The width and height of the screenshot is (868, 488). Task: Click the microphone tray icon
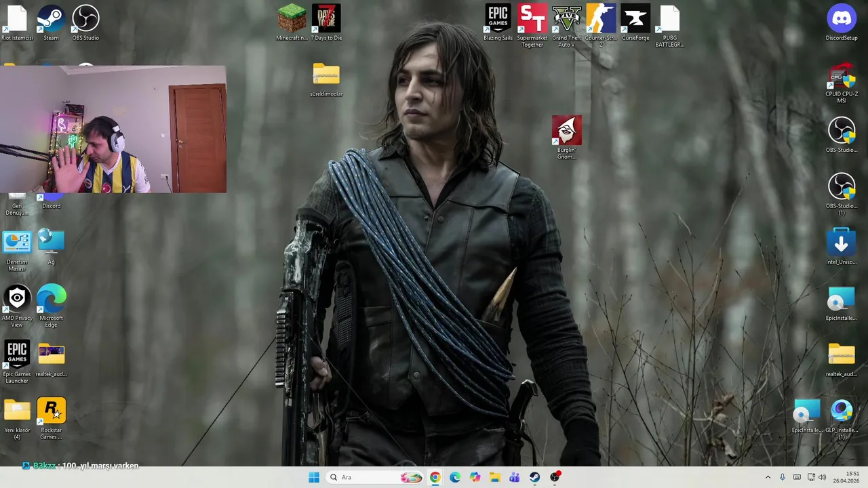783,477
